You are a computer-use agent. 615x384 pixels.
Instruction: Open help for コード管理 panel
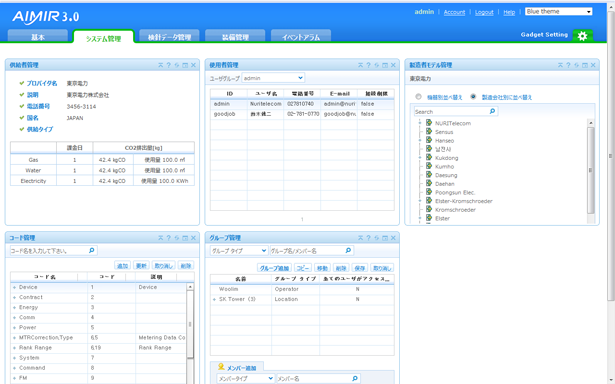(x=169, y=238)
